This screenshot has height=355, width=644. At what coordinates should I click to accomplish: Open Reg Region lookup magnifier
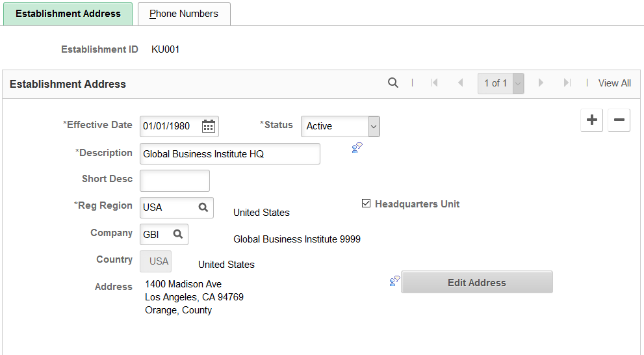pos(203,207)
